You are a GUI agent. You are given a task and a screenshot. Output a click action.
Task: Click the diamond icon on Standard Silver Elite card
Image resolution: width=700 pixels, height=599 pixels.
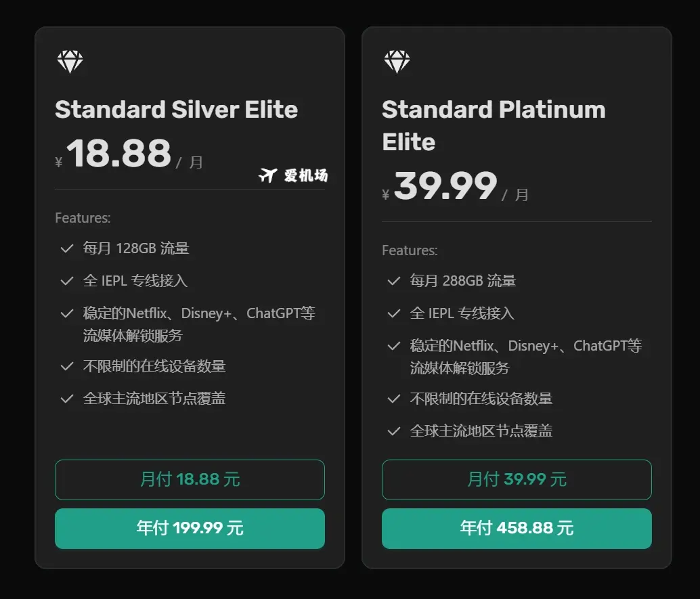(x=70, y=61)
